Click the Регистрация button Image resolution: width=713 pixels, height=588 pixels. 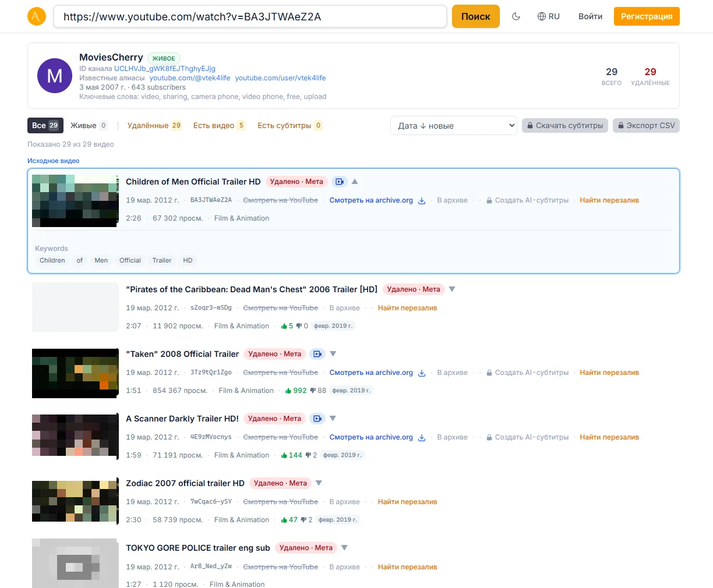(x=647, y=16)
